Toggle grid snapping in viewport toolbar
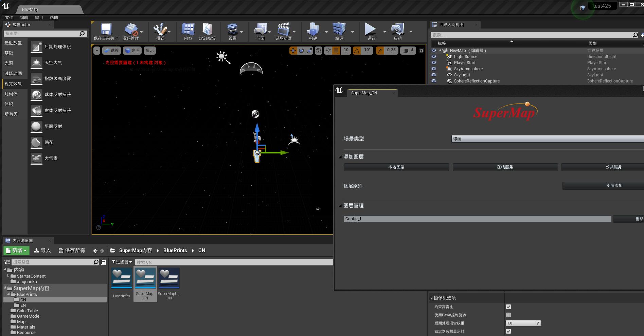The width and height of the screenshot is (644, 336). (336, 51)
